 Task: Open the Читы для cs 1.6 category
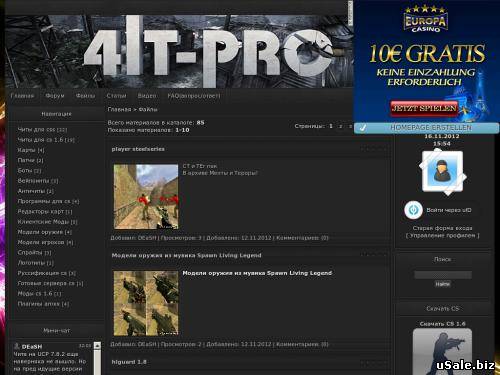pyautogui.click(x=46, y=140)
